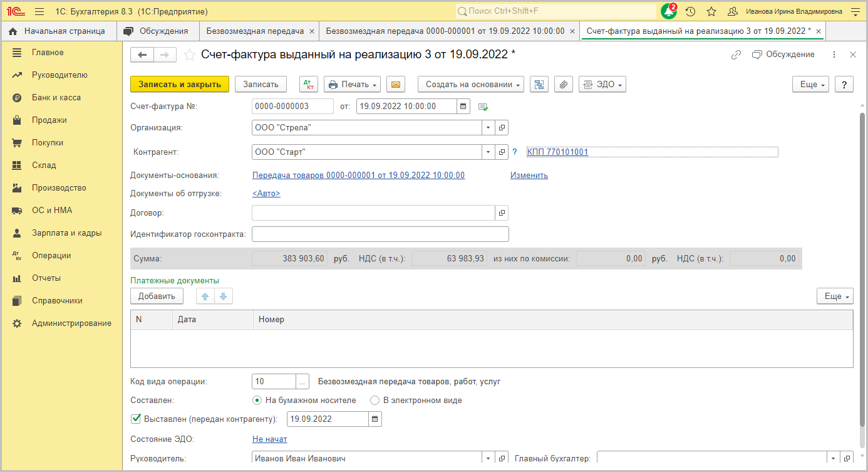868x472 pixels.
Task: Click Добавить payment document button
Action: point(157,296)
